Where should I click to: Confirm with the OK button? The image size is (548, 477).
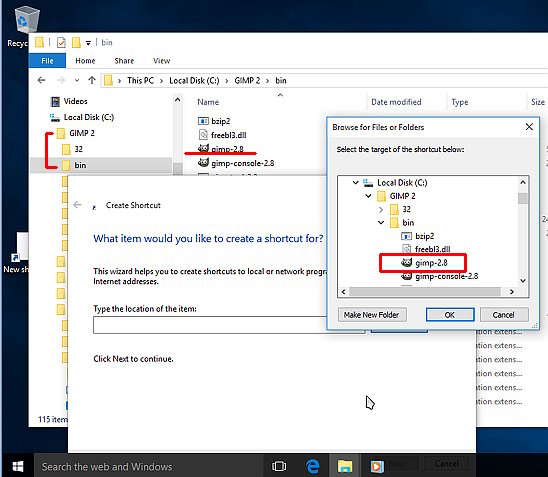coord(450,315)
